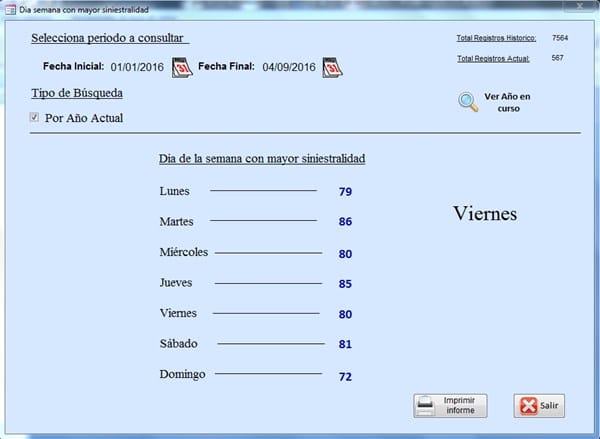The image size is (600, 439).
Task: Click the Lunes count value 79
Action: [345, 191]
